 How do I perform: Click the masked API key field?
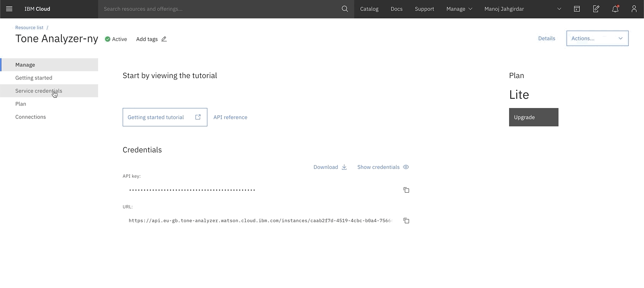point(192,190)
